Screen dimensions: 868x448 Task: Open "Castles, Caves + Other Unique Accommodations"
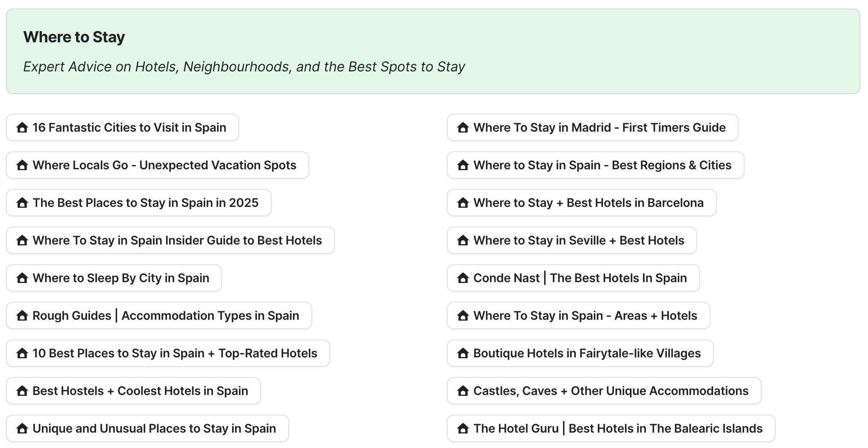(604, 390)
